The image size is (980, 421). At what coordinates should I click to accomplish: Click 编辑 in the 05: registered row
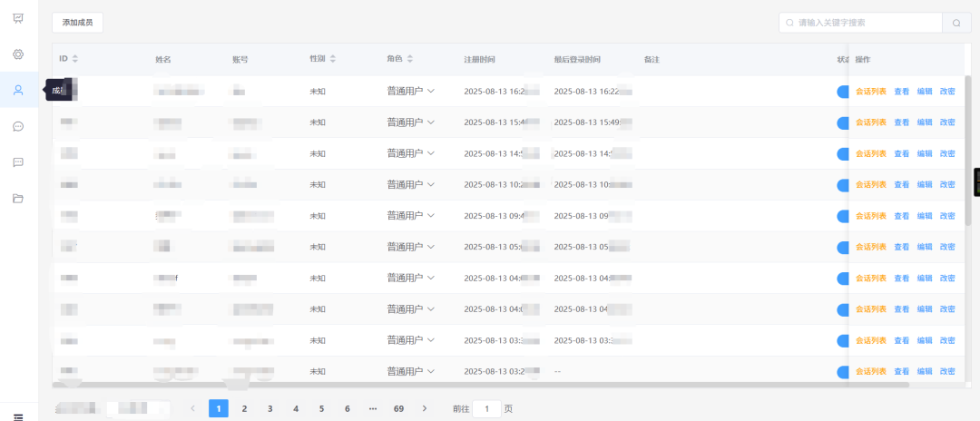[x=925, y=247]
